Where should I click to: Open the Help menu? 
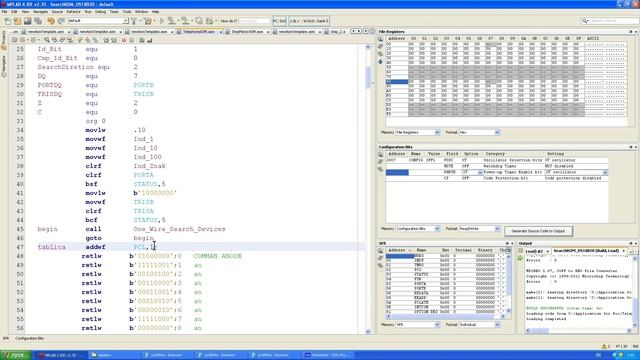tap(156, 12)
